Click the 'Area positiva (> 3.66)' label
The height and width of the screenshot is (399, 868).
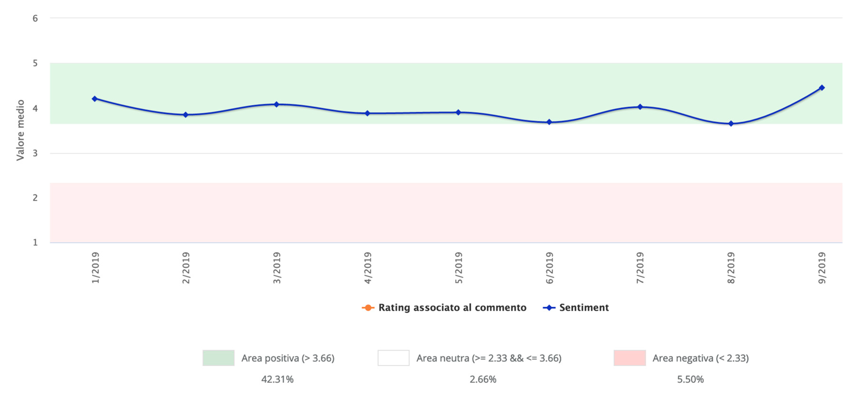(x=288, y=358)
